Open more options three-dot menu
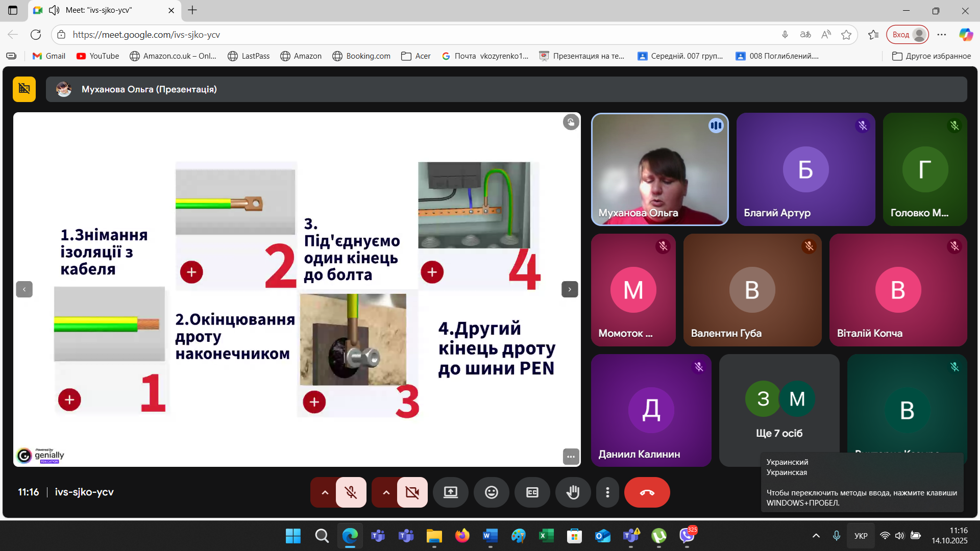980x551 pixels. point(607,492)
